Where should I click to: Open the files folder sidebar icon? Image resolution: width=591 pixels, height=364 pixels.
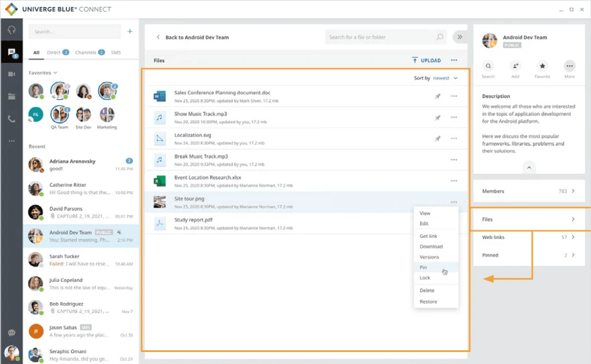[x=11, y=97]
